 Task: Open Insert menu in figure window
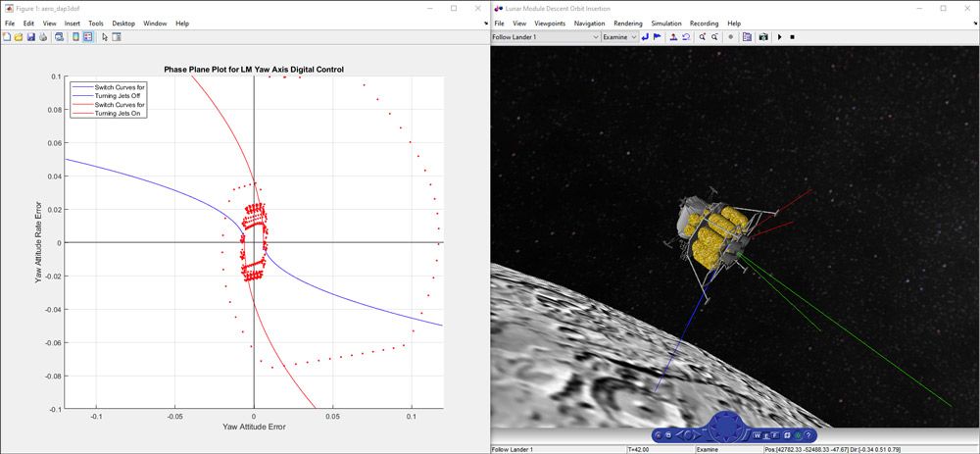pyautogui.click(x=72, y=24)
